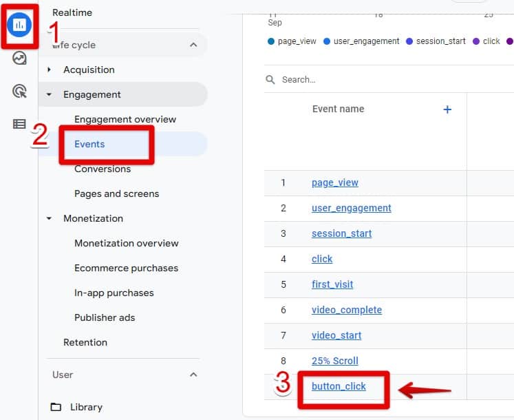Select Events in the Engagement menu
The height and width of the screenshot is (420, 514).
89,144
